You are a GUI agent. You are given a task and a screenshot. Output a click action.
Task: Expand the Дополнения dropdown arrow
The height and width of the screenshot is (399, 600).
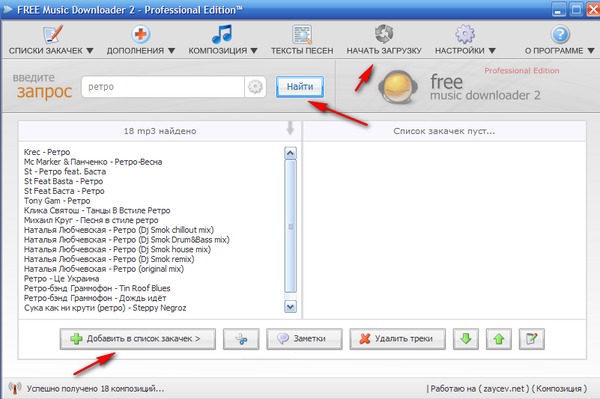point(171,50)
